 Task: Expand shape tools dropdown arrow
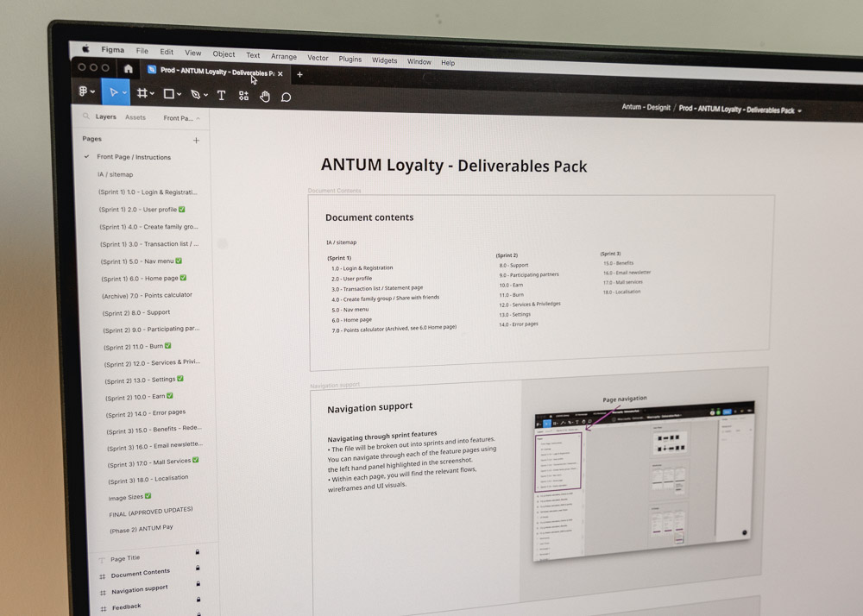(x=180, y=95)
